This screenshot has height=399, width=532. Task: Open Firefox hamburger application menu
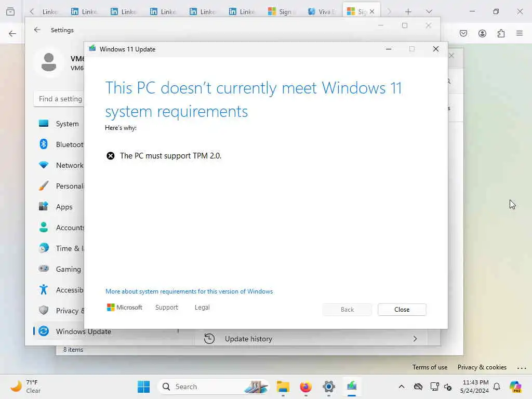(520, 33)
